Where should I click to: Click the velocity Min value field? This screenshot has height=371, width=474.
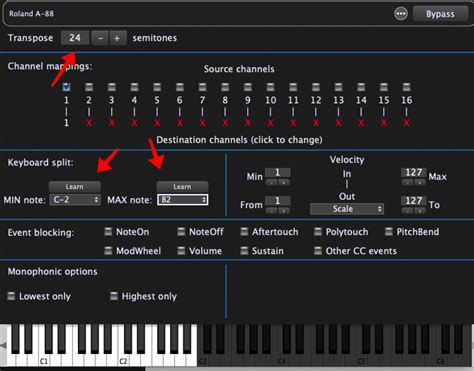click(278, 172)
